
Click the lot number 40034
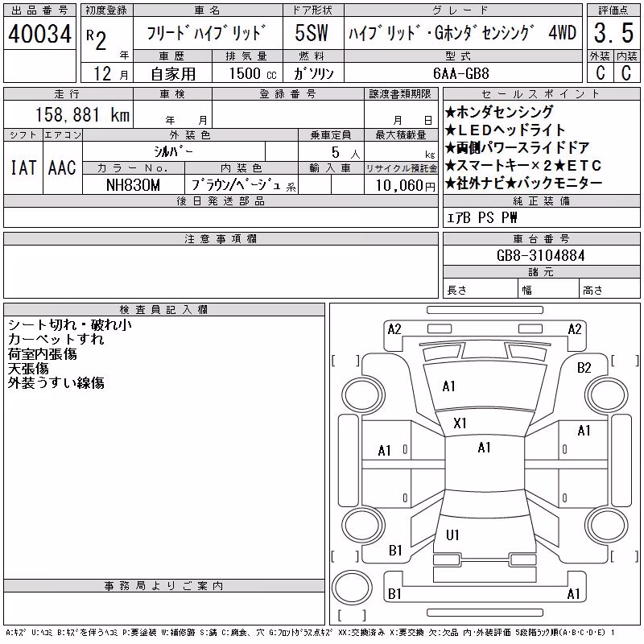click(x=39, y=34)
